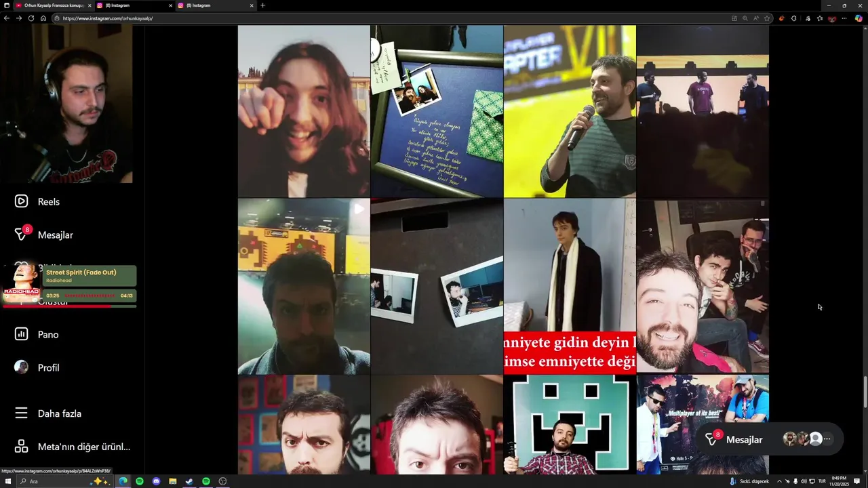Click the Reels label in the sidebar
The height and width of the screenshot is (488, 868).
tap(49, 202)
